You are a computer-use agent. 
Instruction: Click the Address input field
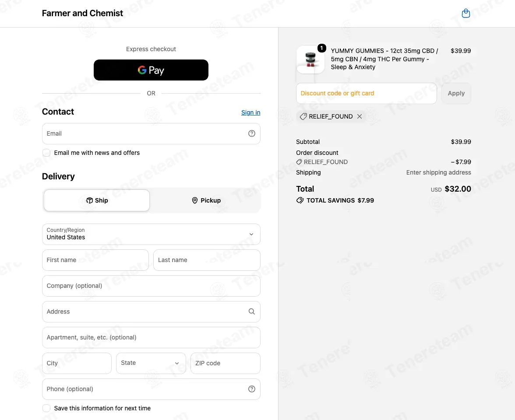(151, 311)
